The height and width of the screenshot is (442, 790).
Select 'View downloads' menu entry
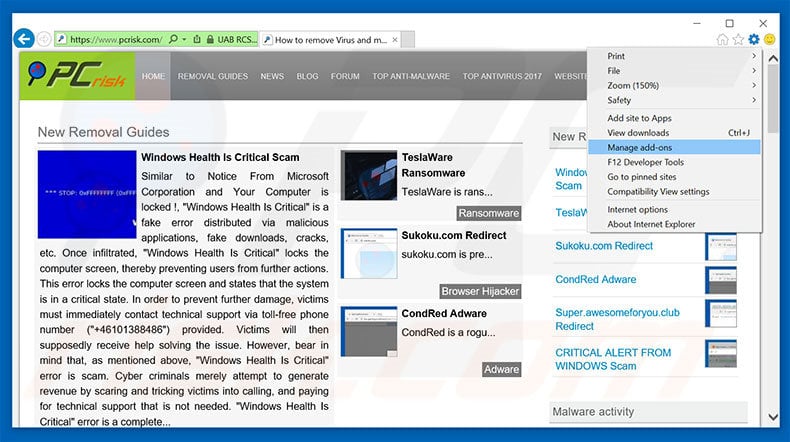674,133
